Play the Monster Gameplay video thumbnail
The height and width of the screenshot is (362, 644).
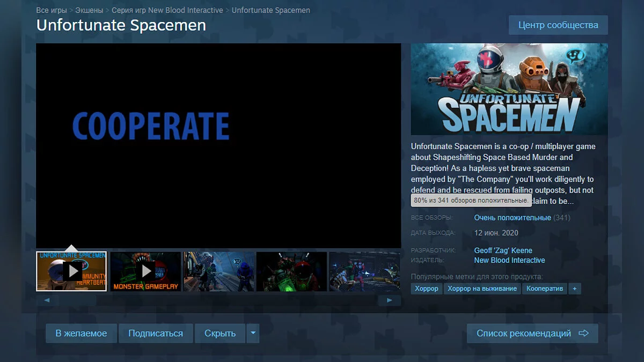click(145, 271)
